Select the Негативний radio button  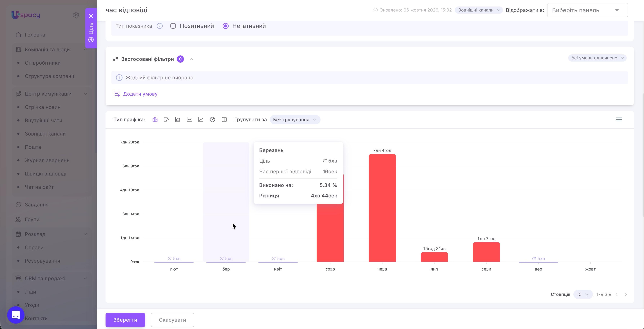coord(225,26)
